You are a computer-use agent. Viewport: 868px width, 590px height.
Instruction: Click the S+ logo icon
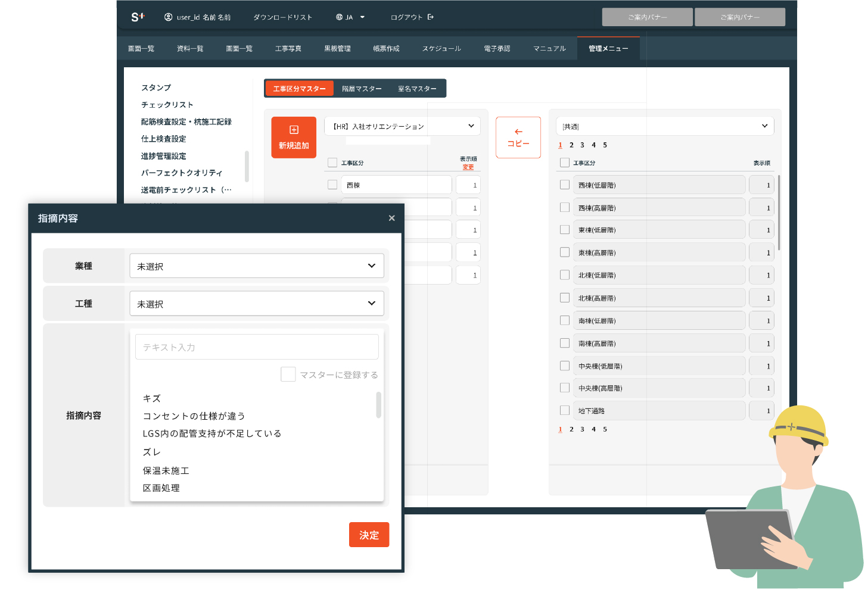point(138,17)
